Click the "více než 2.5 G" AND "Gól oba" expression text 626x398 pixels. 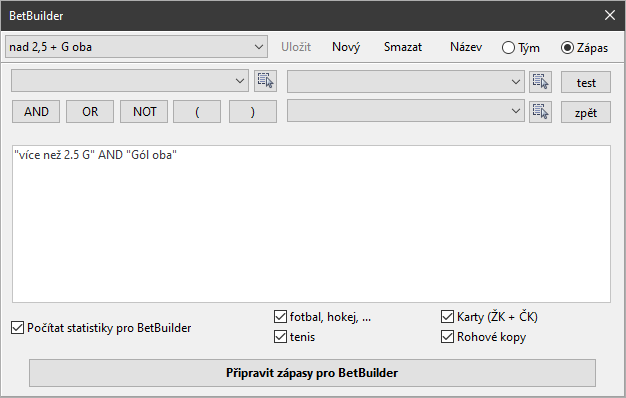click(95, 155)
